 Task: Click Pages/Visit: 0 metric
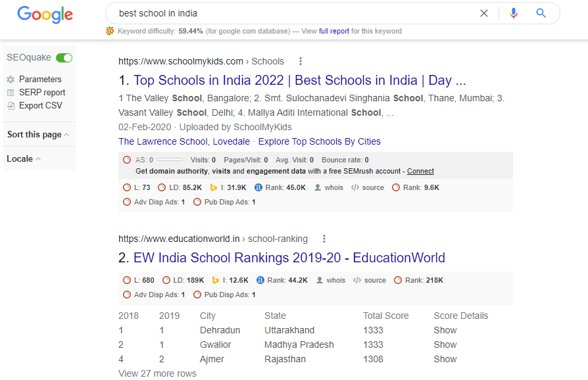[x=245, y=160]
